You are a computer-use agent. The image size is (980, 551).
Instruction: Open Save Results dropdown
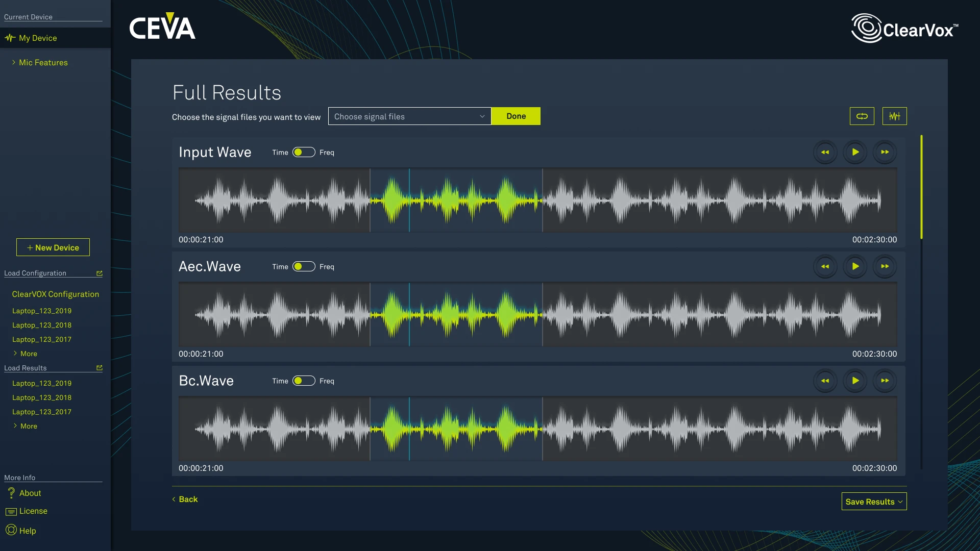click(874, 502)
